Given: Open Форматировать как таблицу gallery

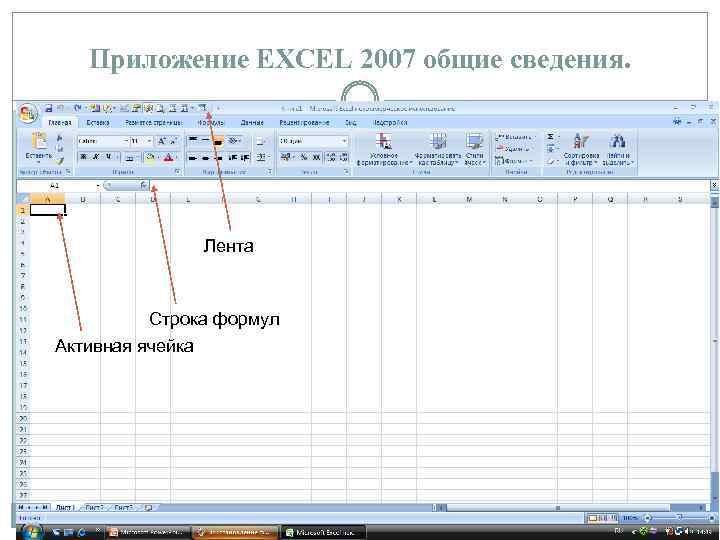Looking at the screenshot, I should pos(438,149).
